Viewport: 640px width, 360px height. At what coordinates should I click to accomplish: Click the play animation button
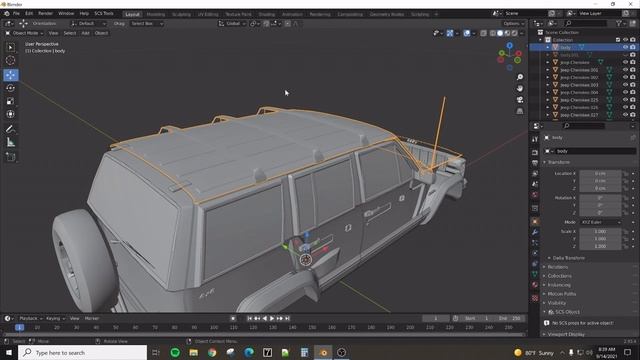[272, 318]
